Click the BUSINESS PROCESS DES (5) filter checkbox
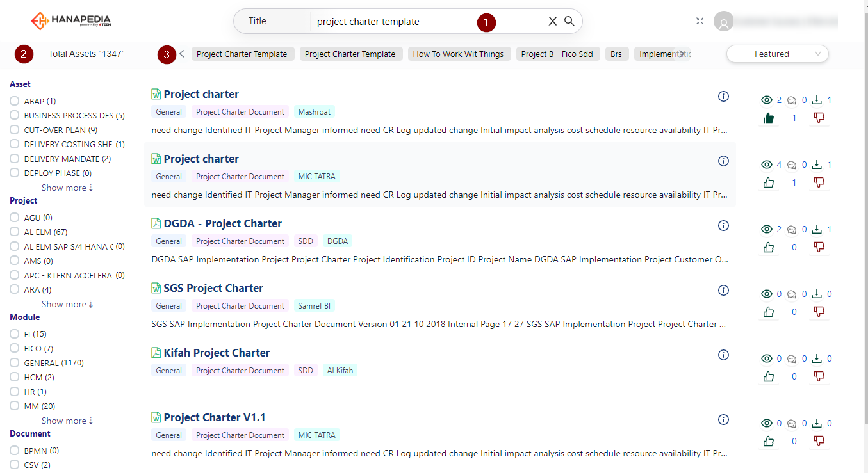This screenshot has width=868, height=473. click(15, 116)
